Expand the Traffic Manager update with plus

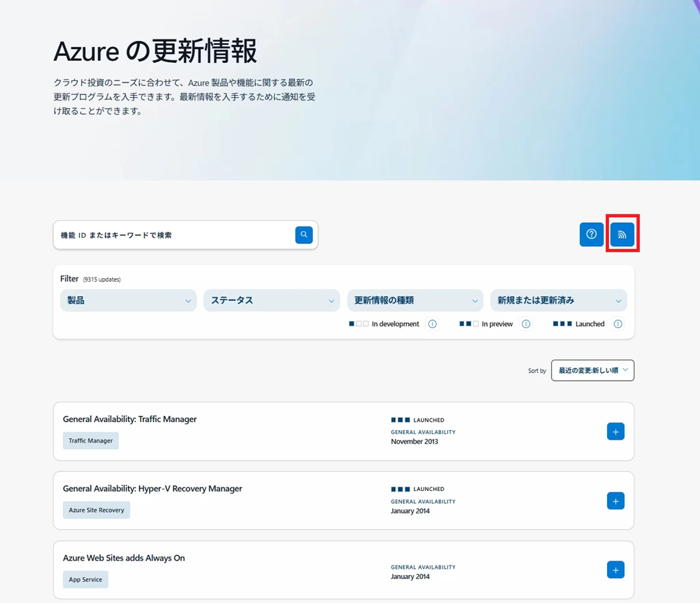coord(616,431)
